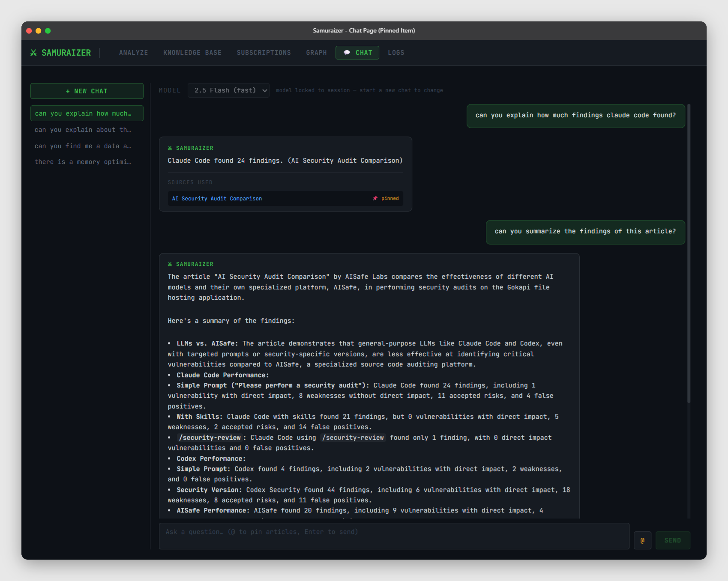Screen dimensions: 728x581
Task: Select the Chat tab
Action: click(x=357, y=53)
